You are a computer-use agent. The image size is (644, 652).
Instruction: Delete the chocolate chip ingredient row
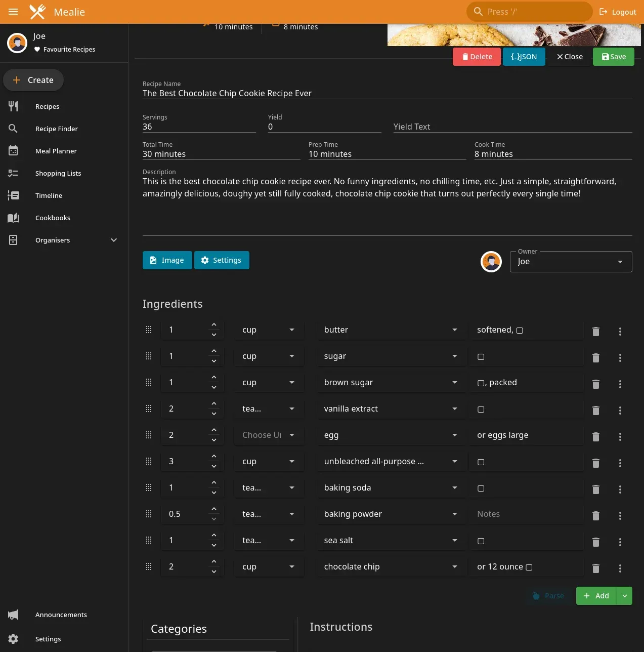click(x=596, y=568)
